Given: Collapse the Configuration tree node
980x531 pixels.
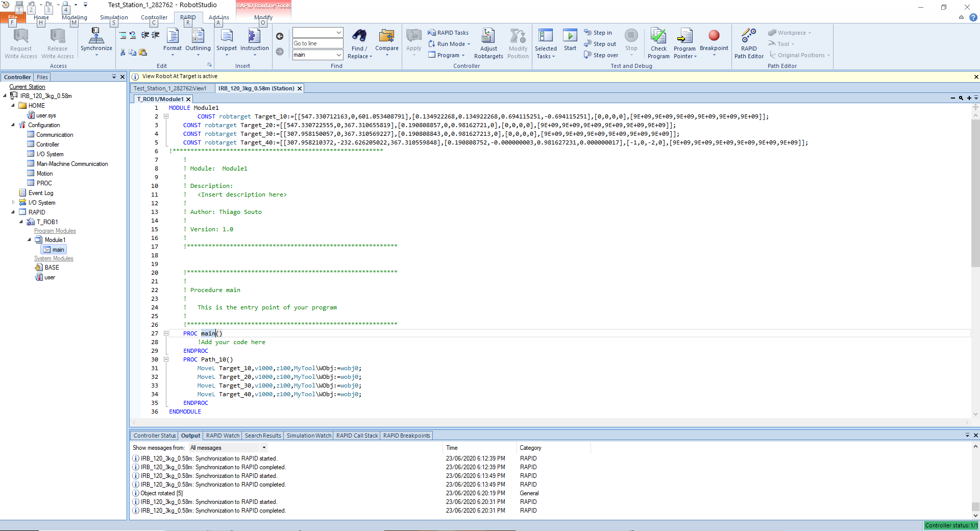Looking at the screenshot, I should (13, 125).
